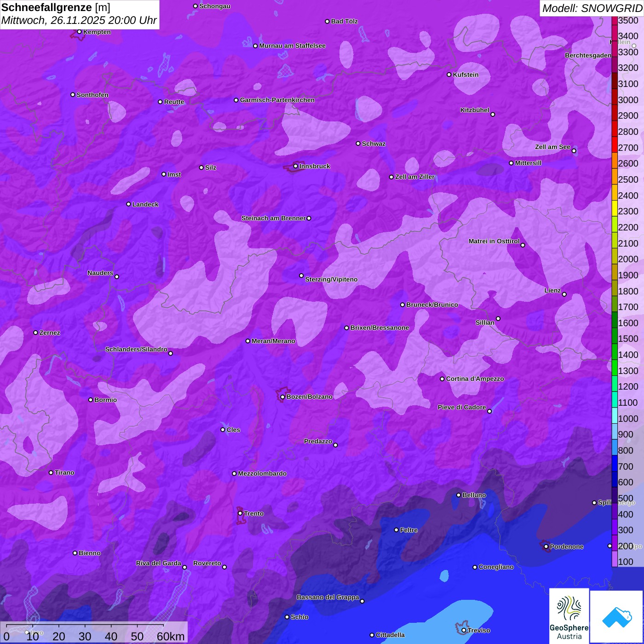Viewport: 644px width, 644px height.
Task: Click the Cortina d'Ampezzo marker dot
Action: tap(442, 379)
